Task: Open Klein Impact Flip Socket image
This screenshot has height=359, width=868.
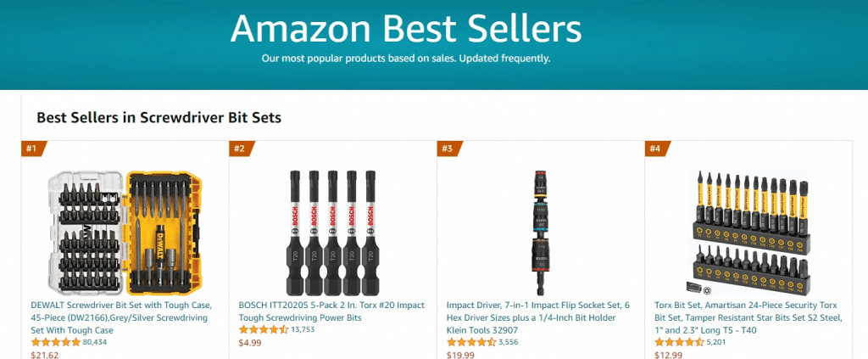Action: (x=540, y=229)
